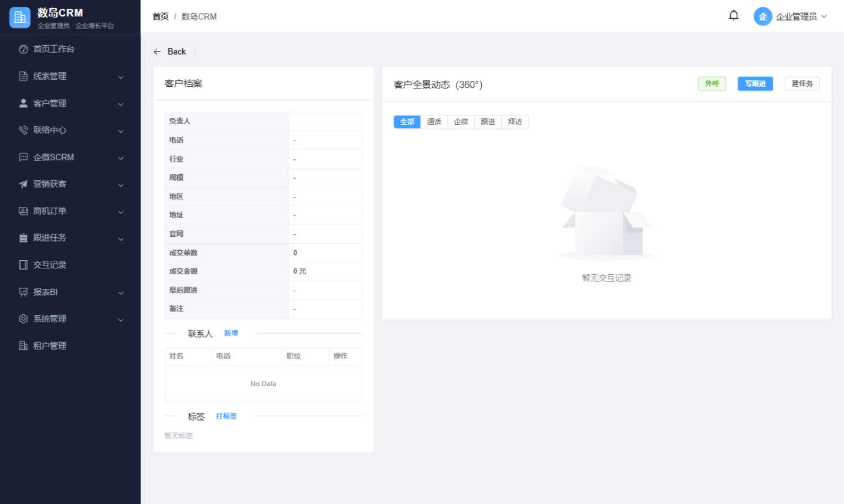
Task: Click the 企微SCRM chat icon
Action: click(23, 157)
